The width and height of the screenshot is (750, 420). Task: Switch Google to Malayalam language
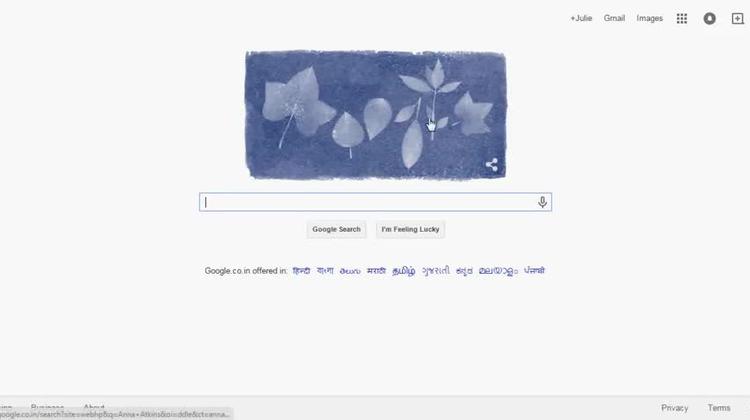[498, 271]
